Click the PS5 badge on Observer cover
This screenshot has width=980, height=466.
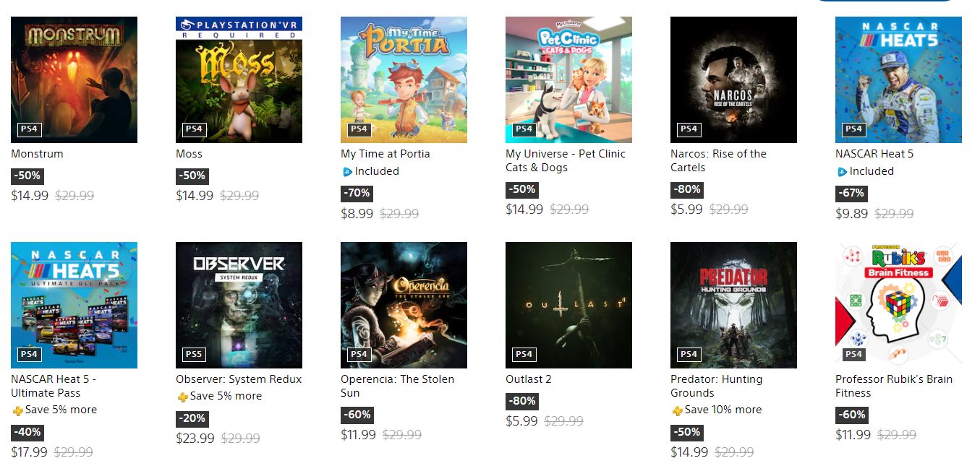(194, 354)
